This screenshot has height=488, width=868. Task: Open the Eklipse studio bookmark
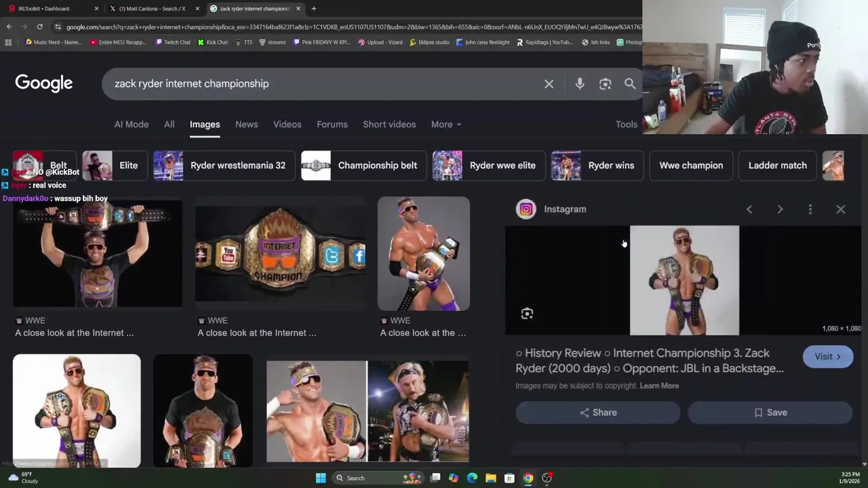point(429,42)
